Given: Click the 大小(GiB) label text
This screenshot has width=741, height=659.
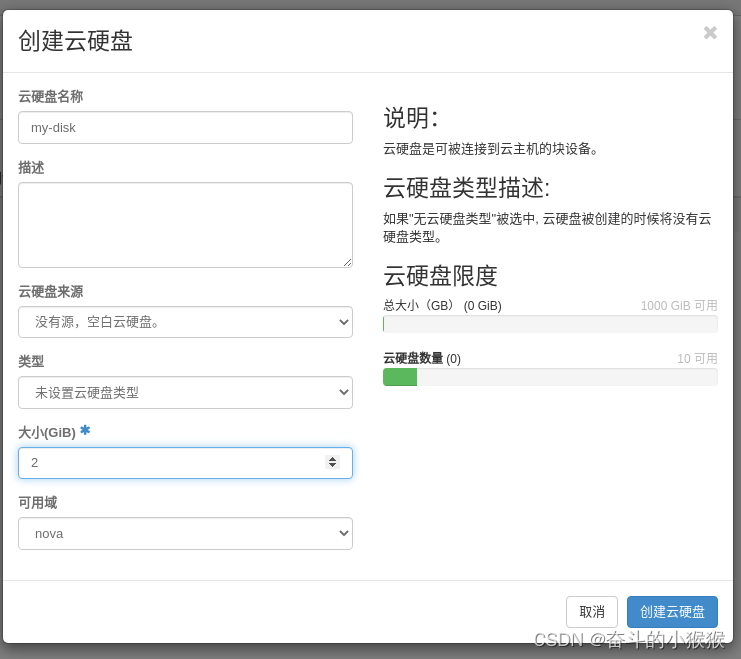Looking at the screenshot, I should [x=47, y=433].
